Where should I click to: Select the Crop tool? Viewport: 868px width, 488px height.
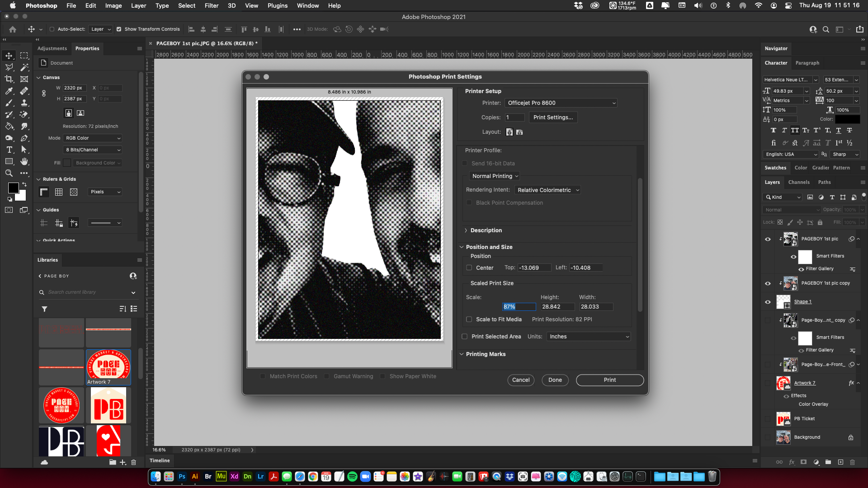pyautogui.click(x=9, y=79)
